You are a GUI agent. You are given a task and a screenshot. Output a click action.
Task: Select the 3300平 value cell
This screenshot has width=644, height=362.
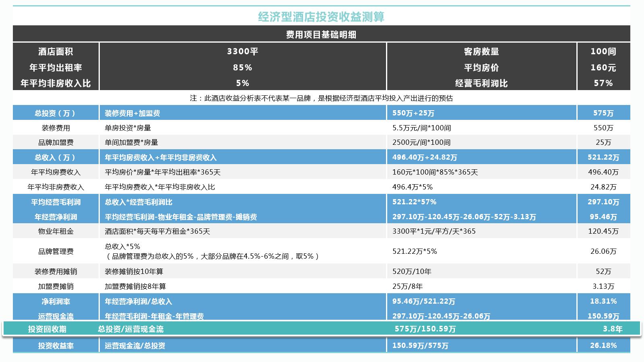[243, 51]
